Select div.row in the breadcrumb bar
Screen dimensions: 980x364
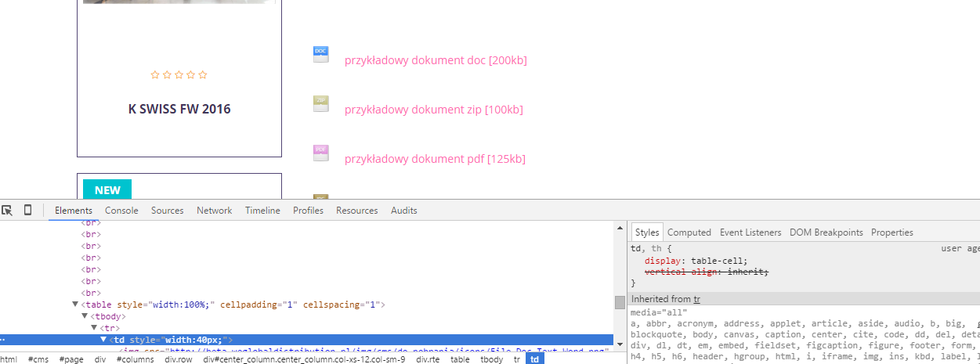click(178, 359)
